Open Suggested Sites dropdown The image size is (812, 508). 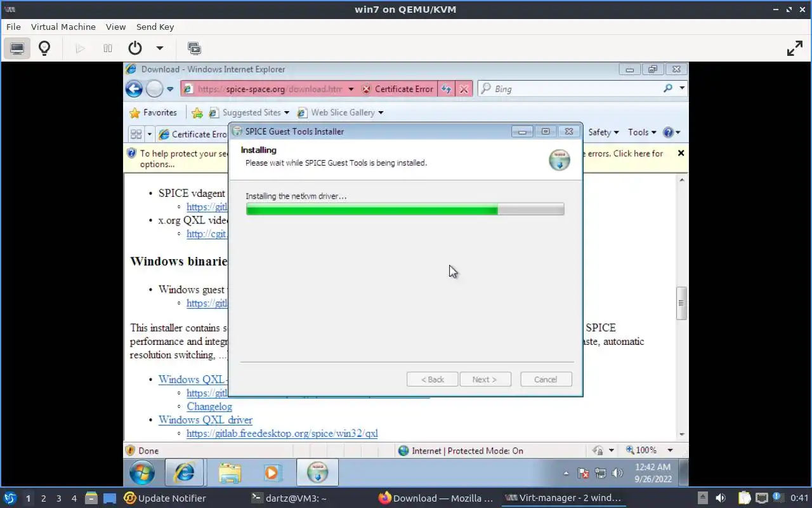pos(249,112)
